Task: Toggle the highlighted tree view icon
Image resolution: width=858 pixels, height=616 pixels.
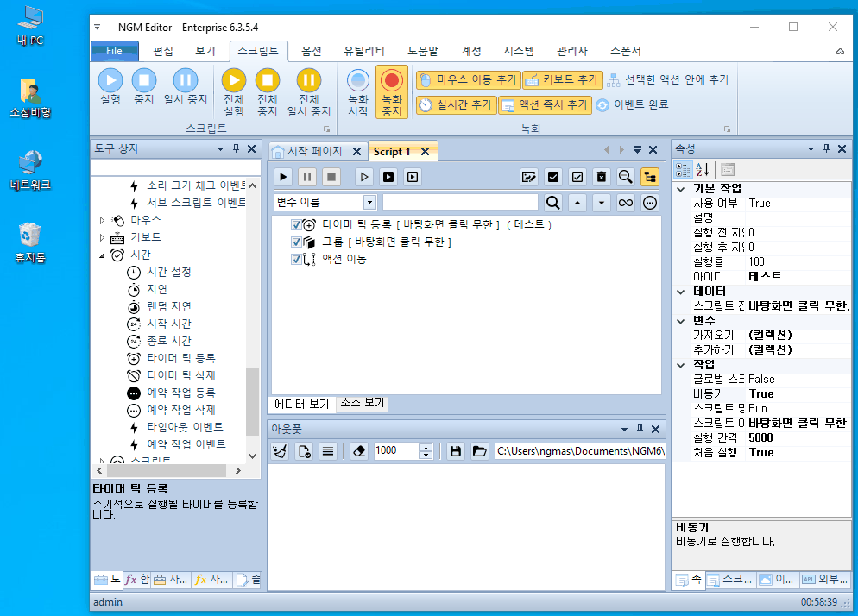Action: (x=649, y=177)
